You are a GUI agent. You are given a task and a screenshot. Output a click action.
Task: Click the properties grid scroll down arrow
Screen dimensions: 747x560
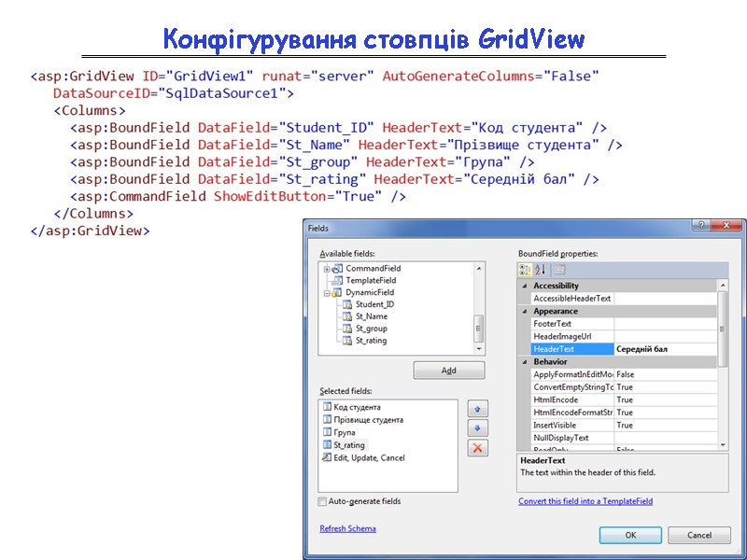[723, 445]
